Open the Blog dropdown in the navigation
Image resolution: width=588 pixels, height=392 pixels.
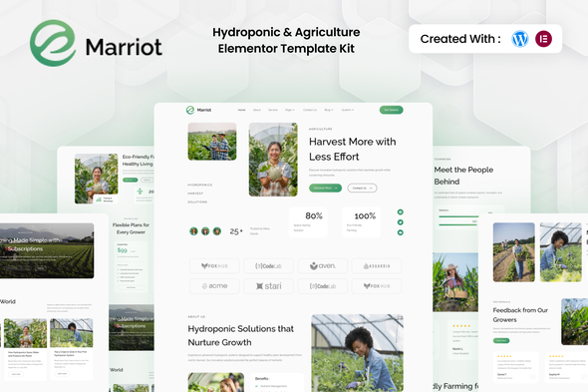pos(329,110)
